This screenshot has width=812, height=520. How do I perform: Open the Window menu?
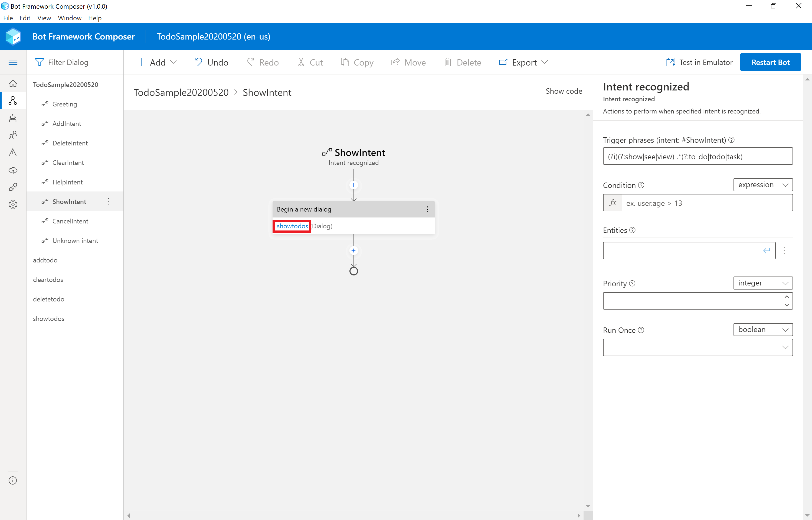[70, 18]
